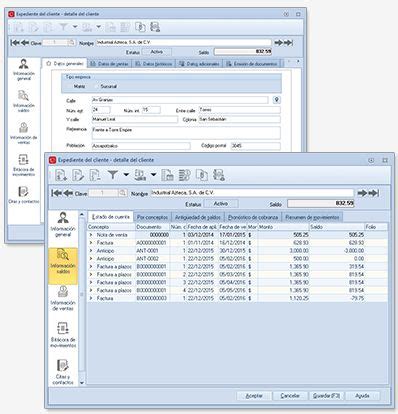This screenshot has width=398, height=414.
Task: Select the Sucursal radio option in back window
Action: 106,86
